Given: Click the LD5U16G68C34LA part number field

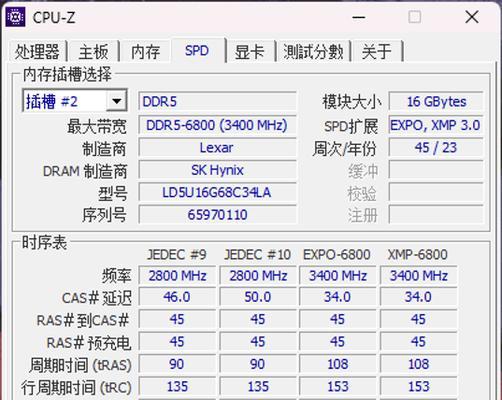Looking at the screenshot, I should click(217, 193).
